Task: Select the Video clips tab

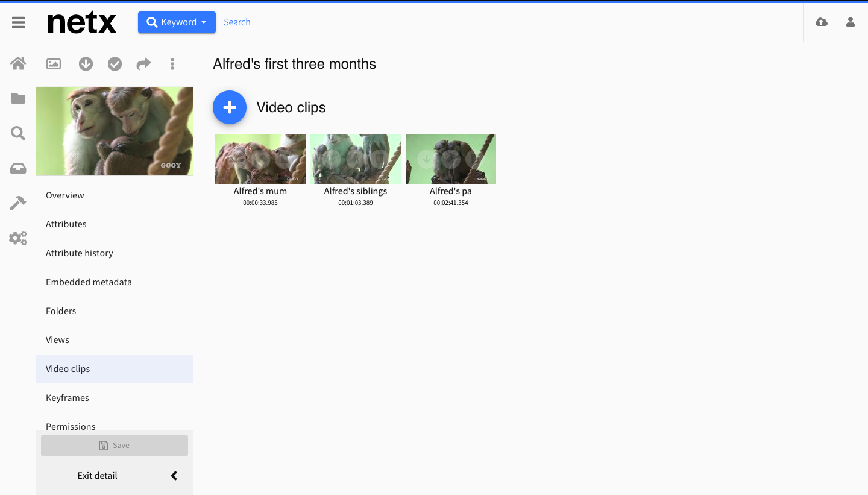Action: (x=115, y=369)
